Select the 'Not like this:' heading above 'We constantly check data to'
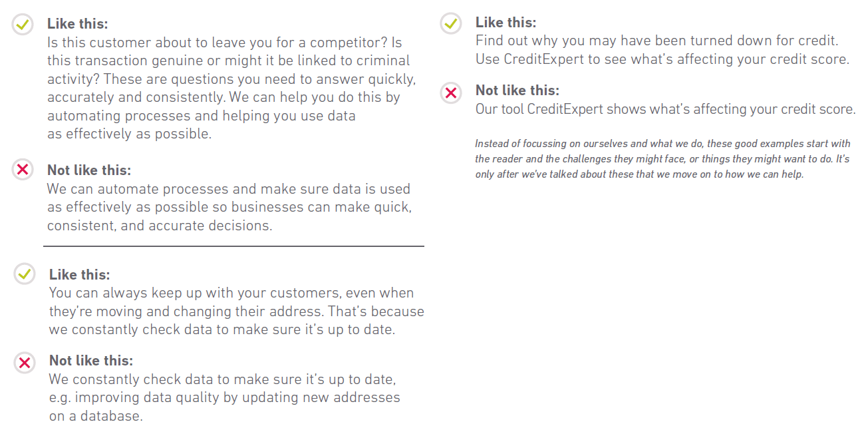The image size is (868, 434). (x=91, y=361)
